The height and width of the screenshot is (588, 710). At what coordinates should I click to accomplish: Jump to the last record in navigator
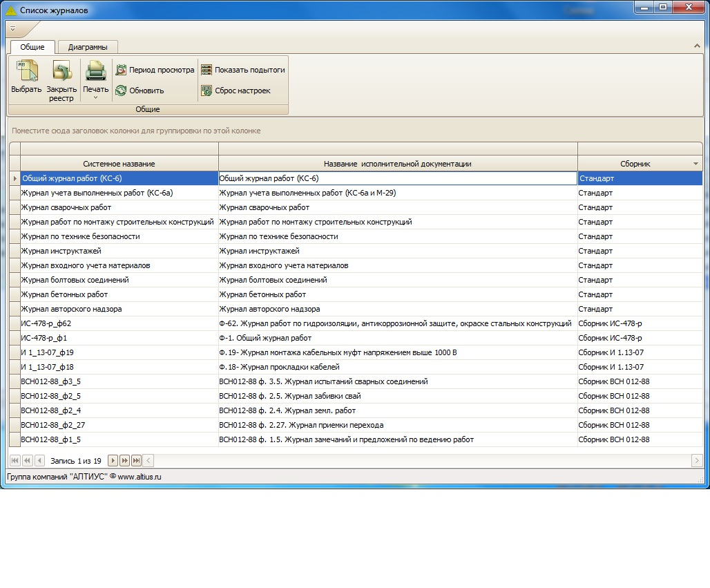tap(137, 460)
